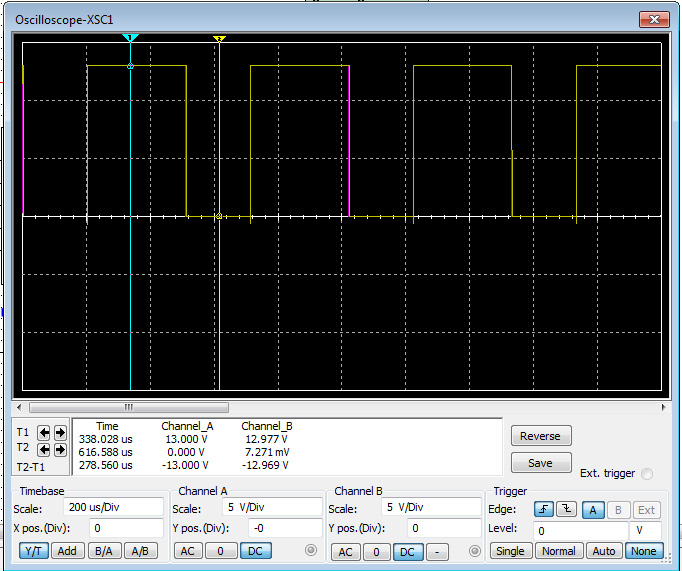Choose trigger source channel A
682x571 pixels.
click(595, 509)
